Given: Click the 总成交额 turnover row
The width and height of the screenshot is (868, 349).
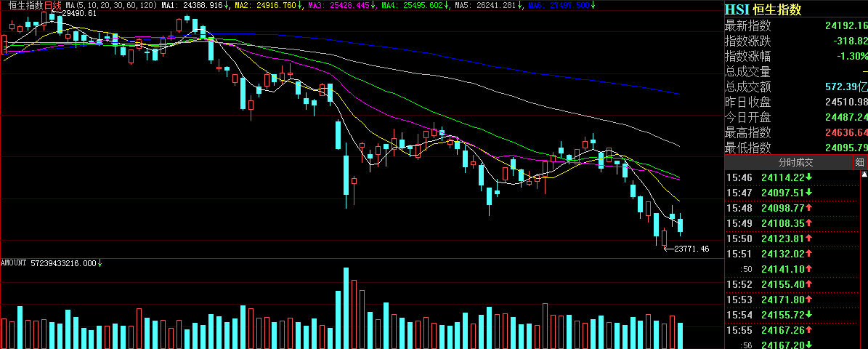Looking at the screenshot, I should point(795,87).
